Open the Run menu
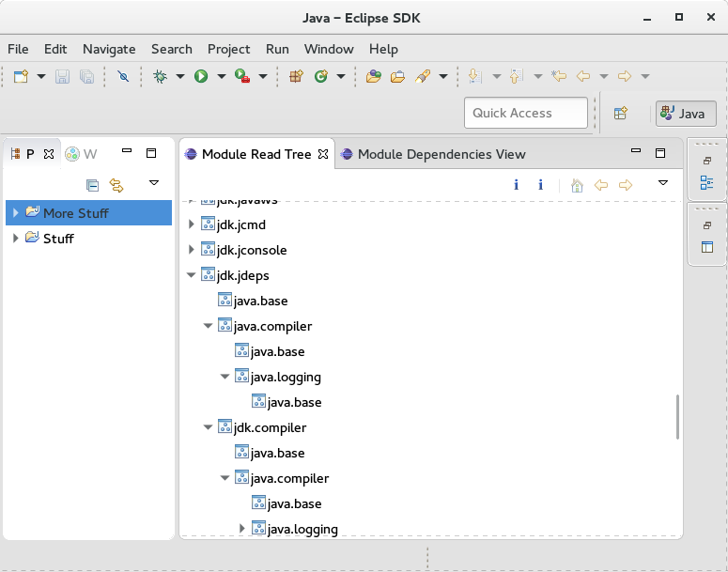The height and width of the screenshot is (572, 728). click(277, 49)
